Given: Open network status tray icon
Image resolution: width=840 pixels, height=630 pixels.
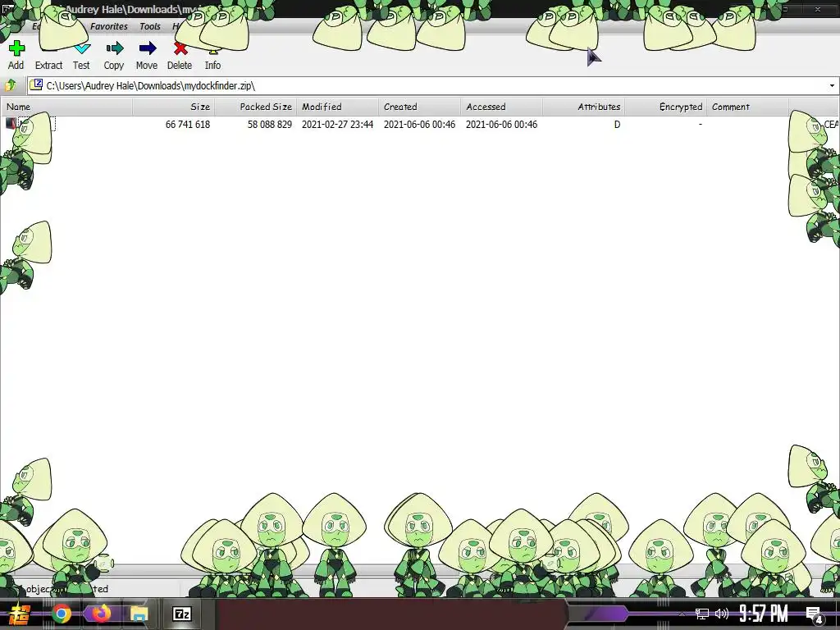Looking at the screenshot, I should 702,614.
